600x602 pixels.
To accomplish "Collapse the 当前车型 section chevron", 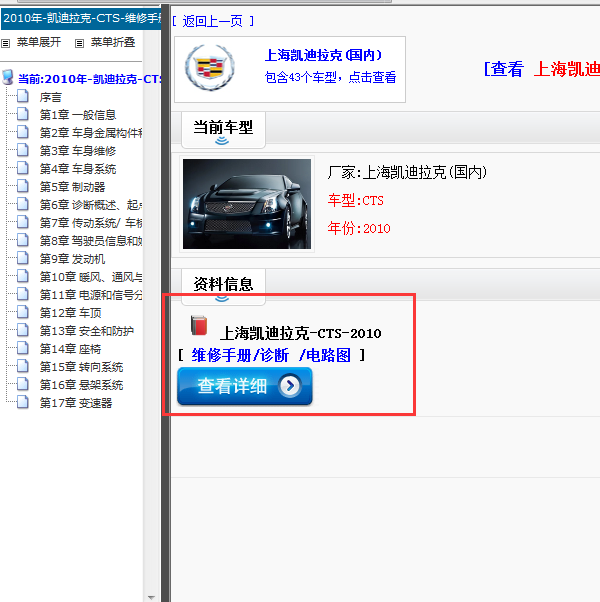I will [222, 141].
